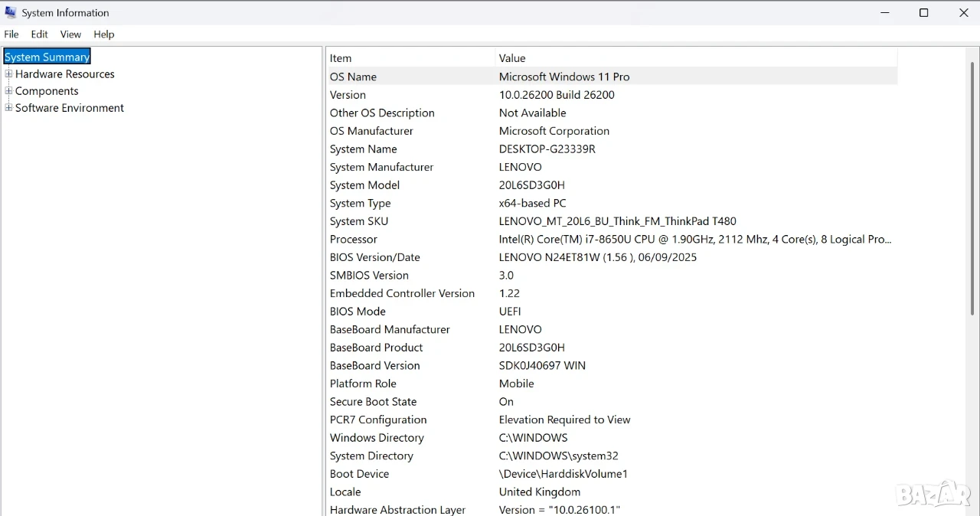Expand the Components node

coord(8,90)
